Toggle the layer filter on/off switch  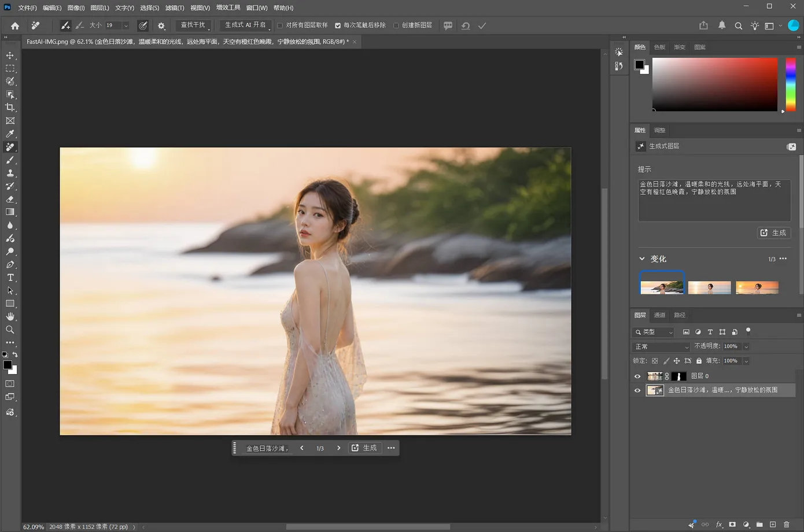[748, 331]
